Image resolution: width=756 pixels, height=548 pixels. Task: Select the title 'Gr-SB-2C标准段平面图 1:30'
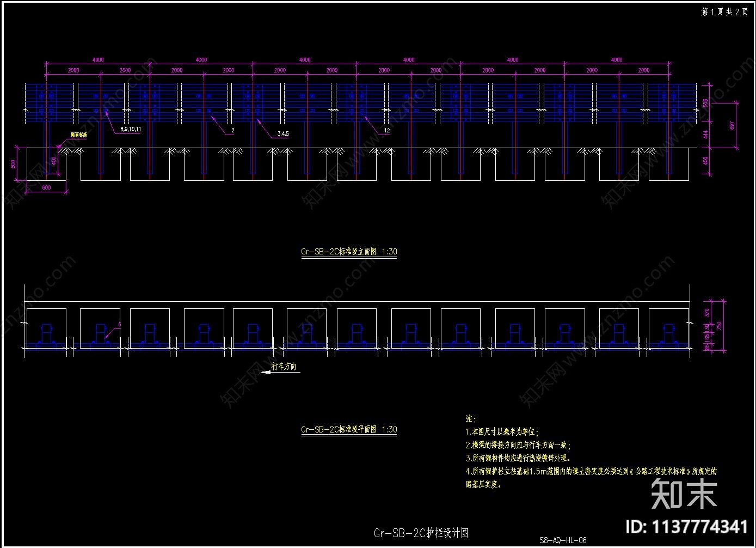[x=349, y=429]
